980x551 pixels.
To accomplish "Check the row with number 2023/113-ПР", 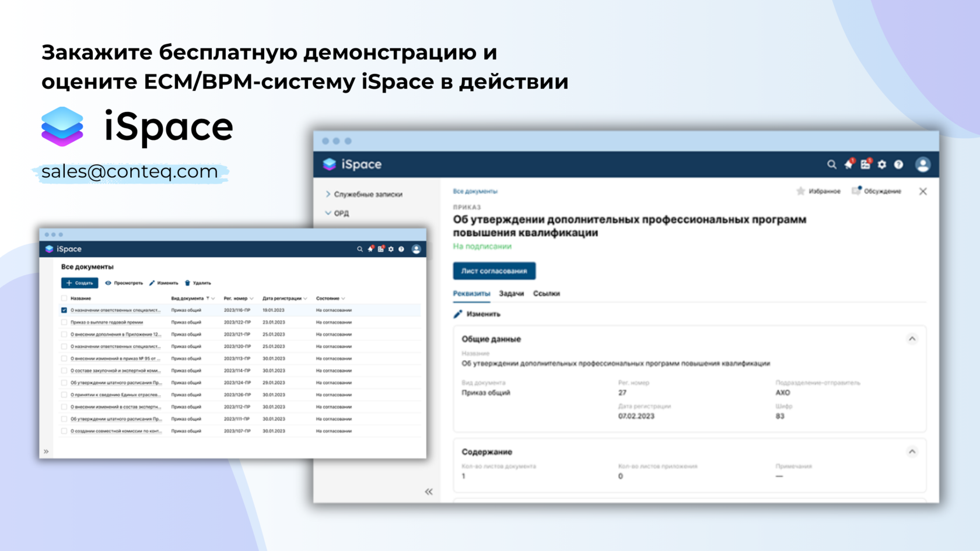I will pyautogui.click(x=64, y=359).
